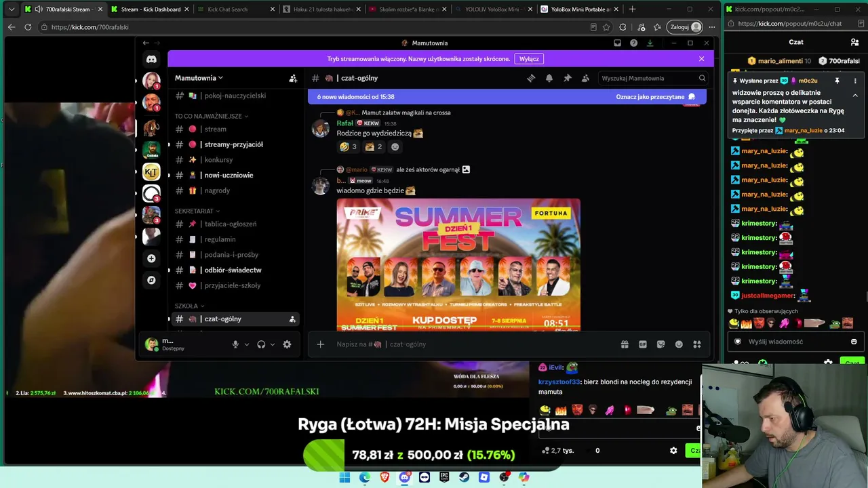Collapse the pinned message in Kick chat

pos(855,96)
